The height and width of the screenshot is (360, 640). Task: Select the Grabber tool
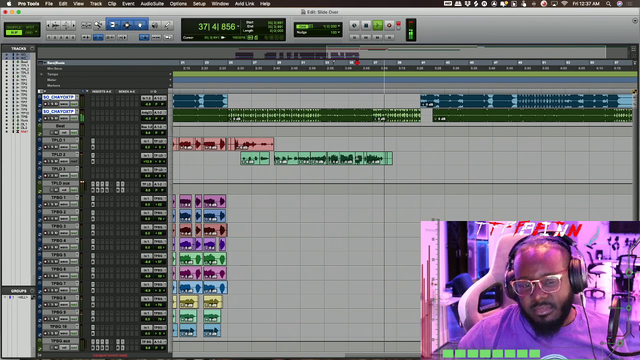click(x=140, y=25)
